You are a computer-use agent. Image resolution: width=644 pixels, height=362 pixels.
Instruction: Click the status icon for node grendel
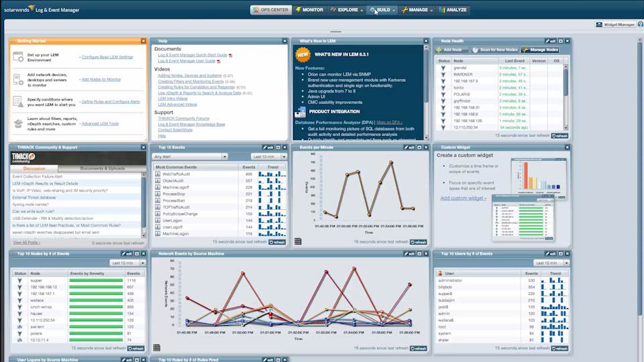point(443,68)
